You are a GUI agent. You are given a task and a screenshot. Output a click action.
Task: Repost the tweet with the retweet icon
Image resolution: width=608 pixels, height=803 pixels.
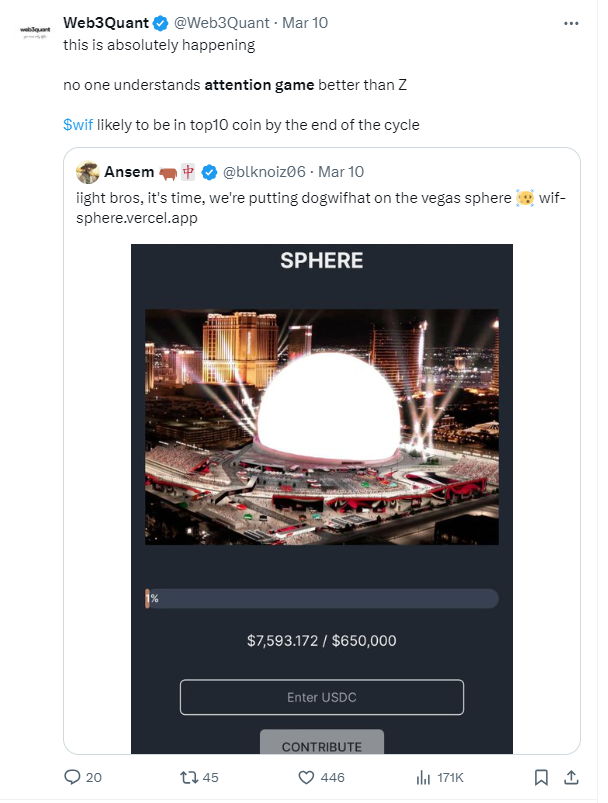188,777
